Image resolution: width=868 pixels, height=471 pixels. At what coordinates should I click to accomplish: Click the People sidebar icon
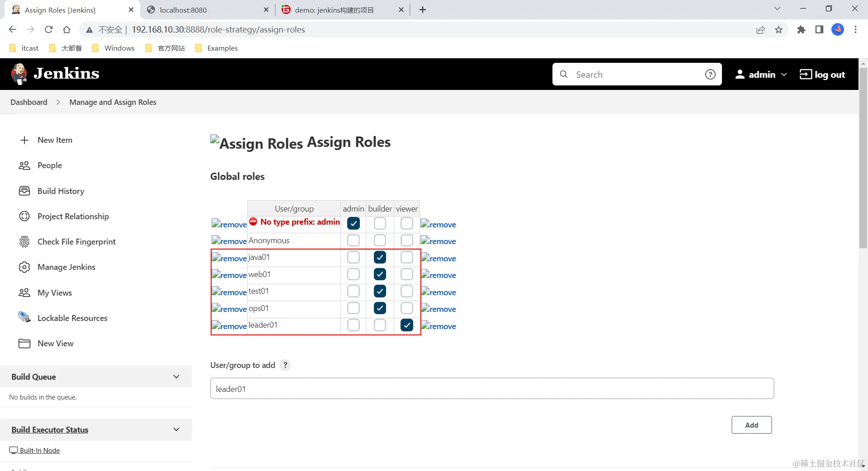click(24, 165)
